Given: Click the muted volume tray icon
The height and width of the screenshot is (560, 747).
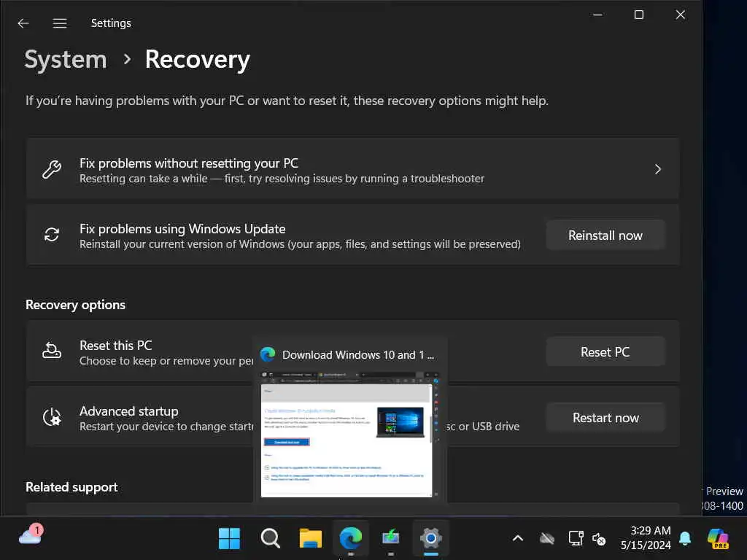Looking at the screenshot, I should coord(599,539).
